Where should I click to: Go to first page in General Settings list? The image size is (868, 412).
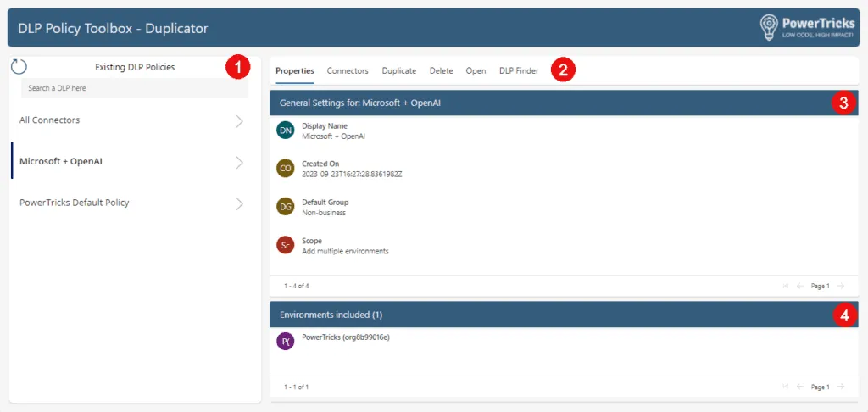pos(785,286)
